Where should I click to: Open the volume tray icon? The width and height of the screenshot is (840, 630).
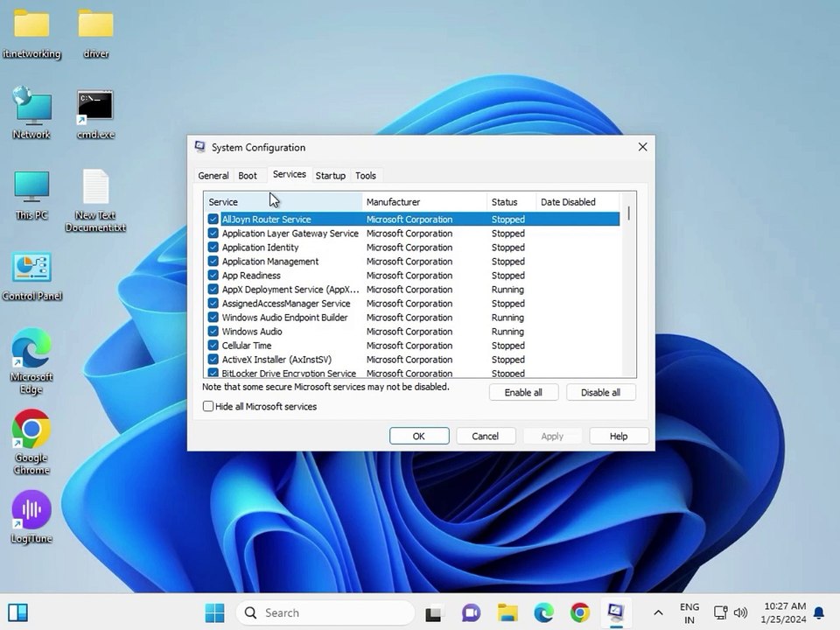(740, 612)
